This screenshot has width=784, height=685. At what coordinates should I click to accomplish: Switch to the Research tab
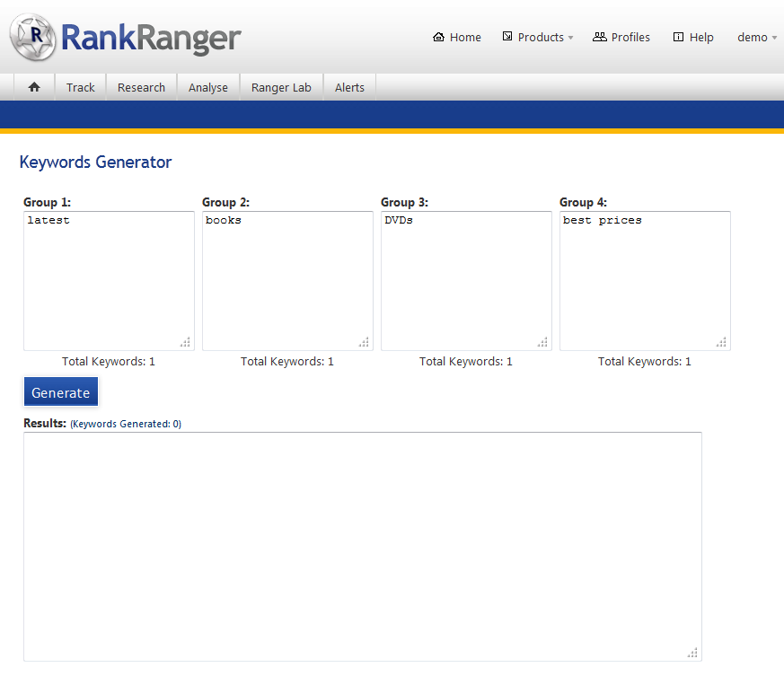(141, 87)
